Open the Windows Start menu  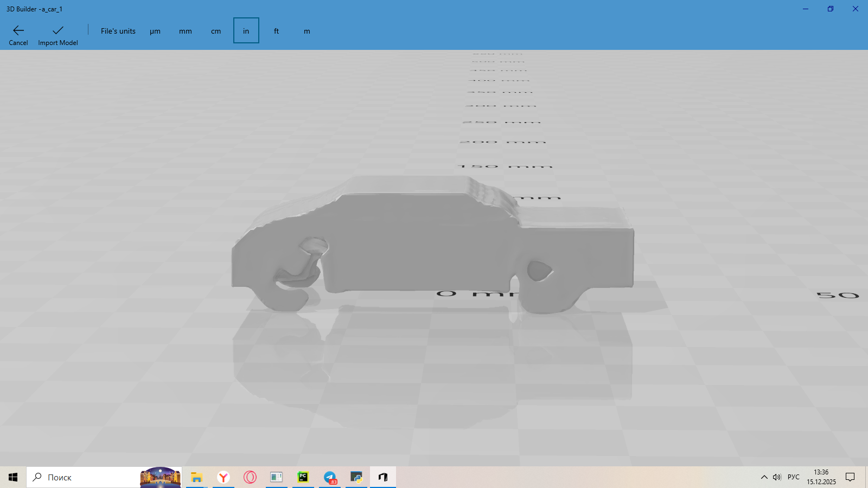[13, 477]
